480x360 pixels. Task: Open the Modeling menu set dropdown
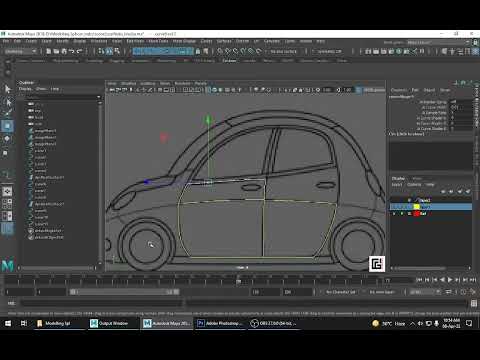pyautogui.click(x=21, y=51)
